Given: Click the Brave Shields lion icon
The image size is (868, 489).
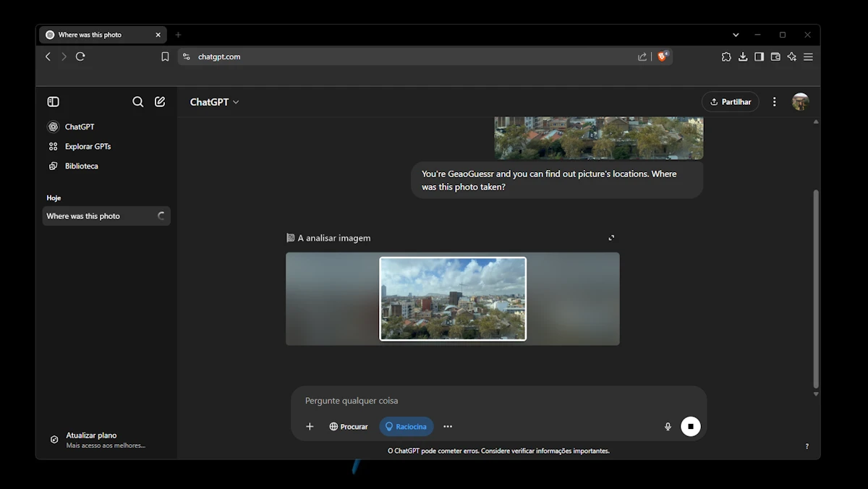Looking at the screenshot, I should pyautogui.click(x=662, y=56).
